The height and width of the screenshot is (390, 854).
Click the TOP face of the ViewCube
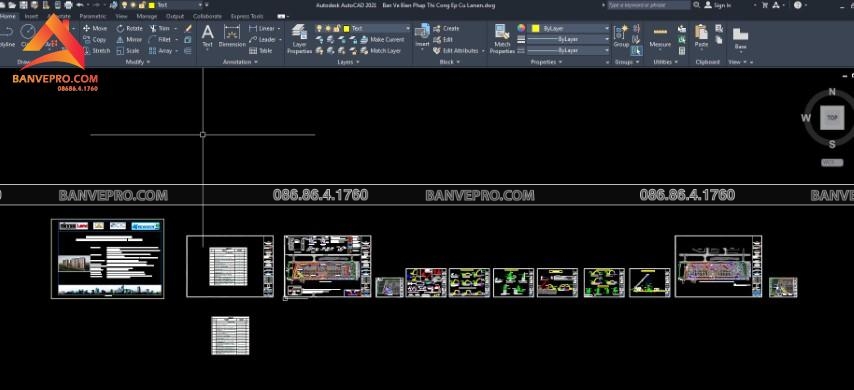tap(832, 118)
